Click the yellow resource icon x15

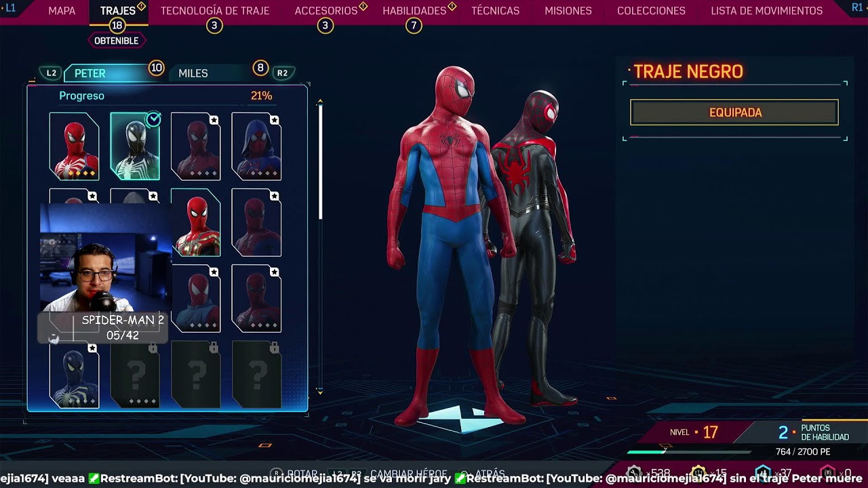click(x=698, y=472)
